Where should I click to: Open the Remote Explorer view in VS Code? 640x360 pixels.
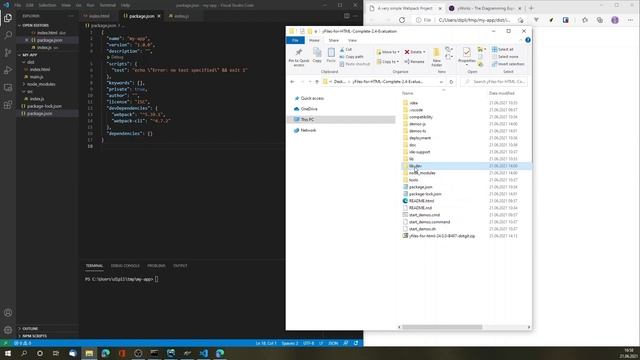pos(8,87)
